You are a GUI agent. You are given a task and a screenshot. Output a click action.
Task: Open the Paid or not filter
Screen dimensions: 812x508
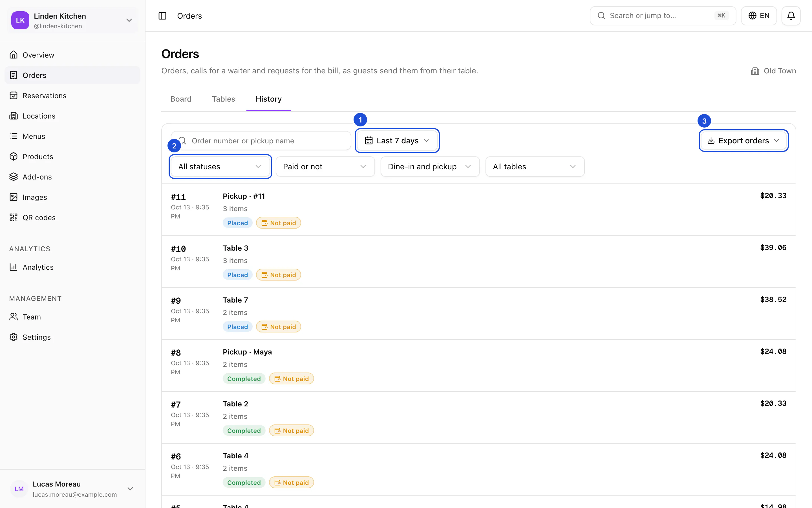325,167
